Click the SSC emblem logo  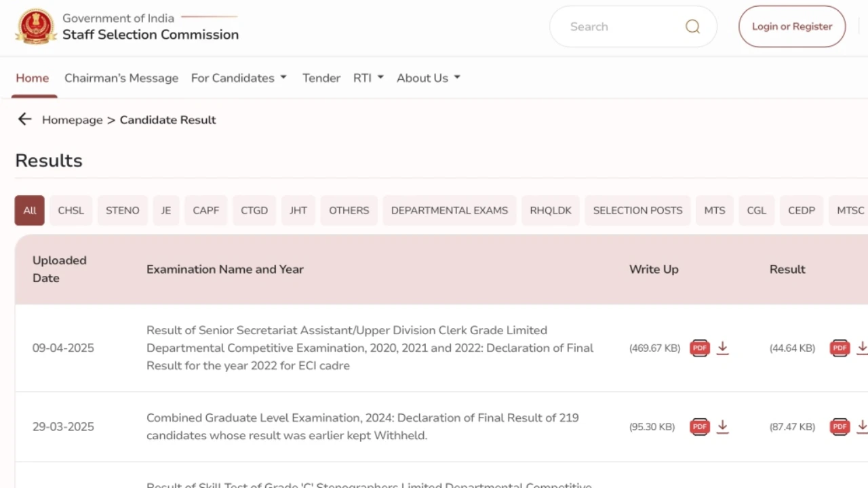tap(36, 26)
